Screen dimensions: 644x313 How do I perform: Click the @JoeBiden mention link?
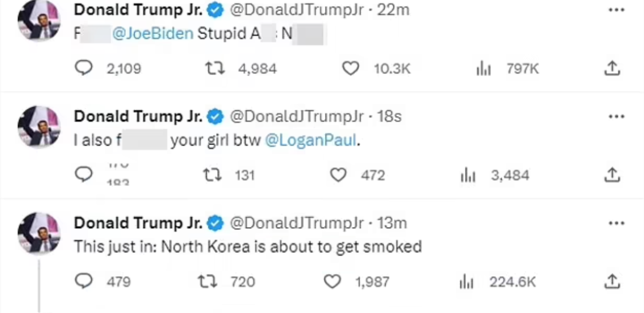152,33
